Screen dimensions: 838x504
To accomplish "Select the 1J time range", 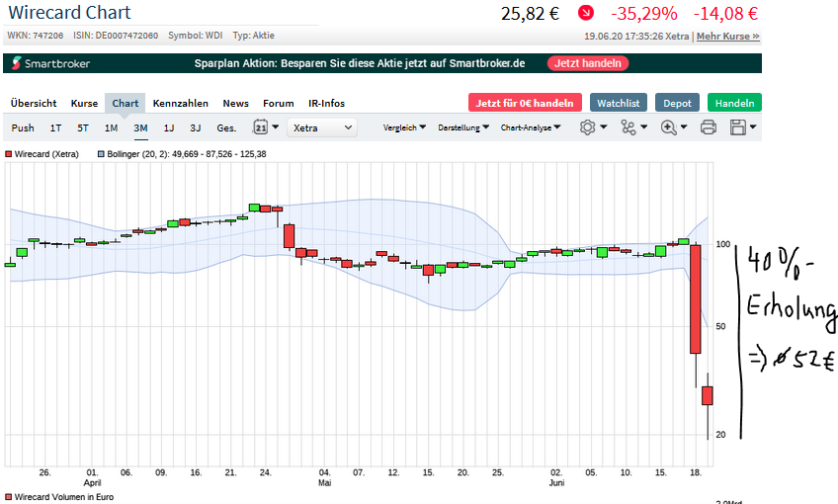I will coord(169,127).
